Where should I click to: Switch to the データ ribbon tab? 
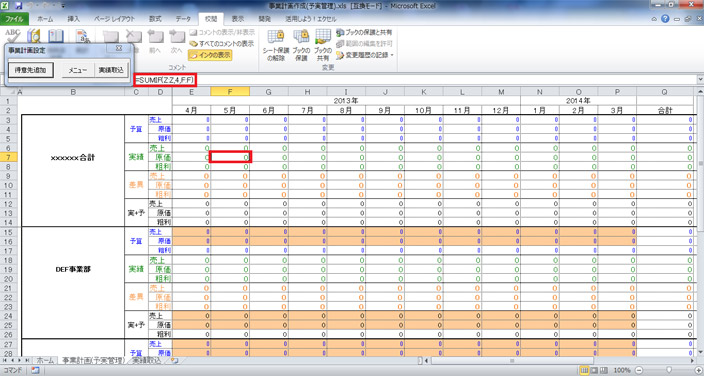[183, 19]
